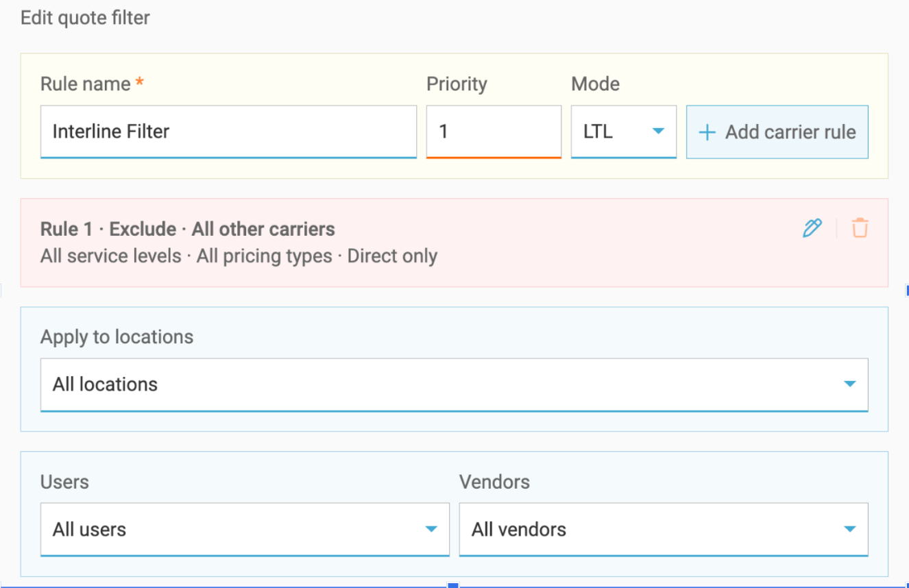Select the LTL value in Mode
This screenshot has width=909, height=588.
598,132
